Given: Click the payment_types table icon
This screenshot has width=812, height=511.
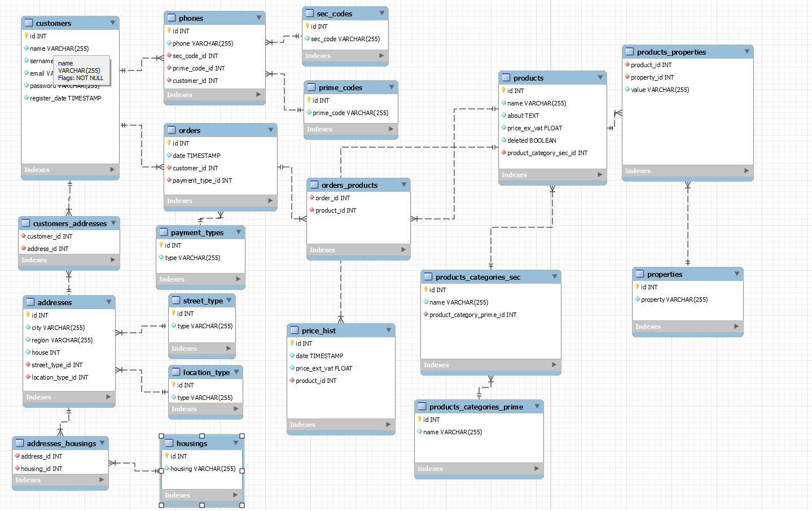Looking at the screenshot, I should click(164, 232).
